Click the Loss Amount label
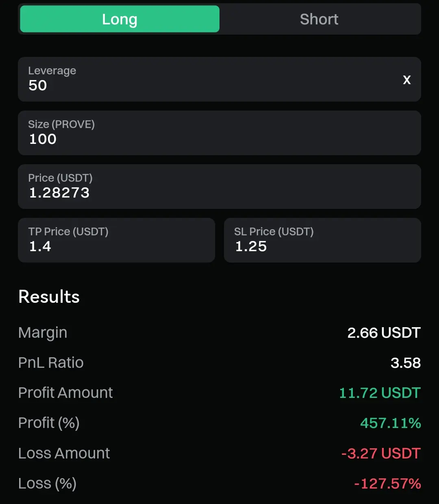 click(x=64, y=453)
